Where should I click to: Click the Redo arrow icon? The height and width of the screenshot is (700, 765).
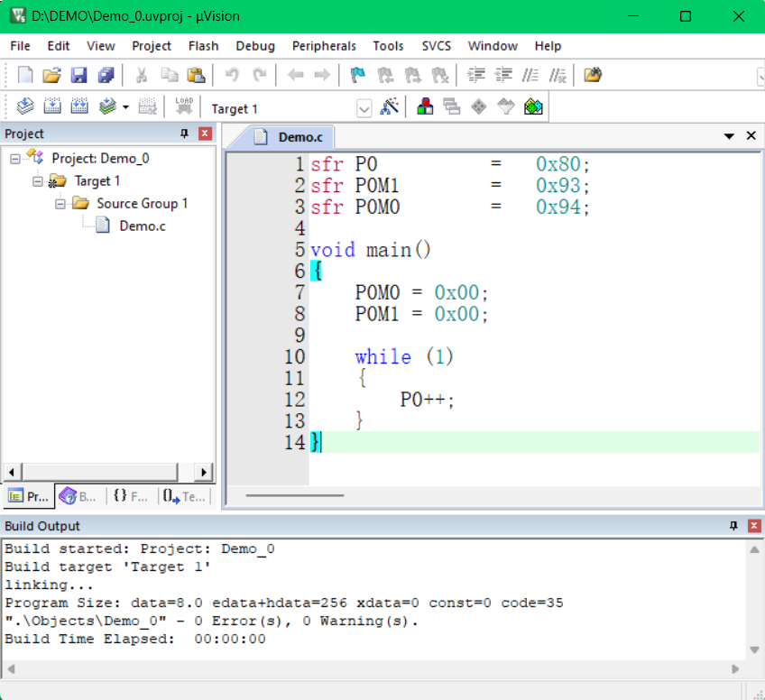(x=259, y=75)
